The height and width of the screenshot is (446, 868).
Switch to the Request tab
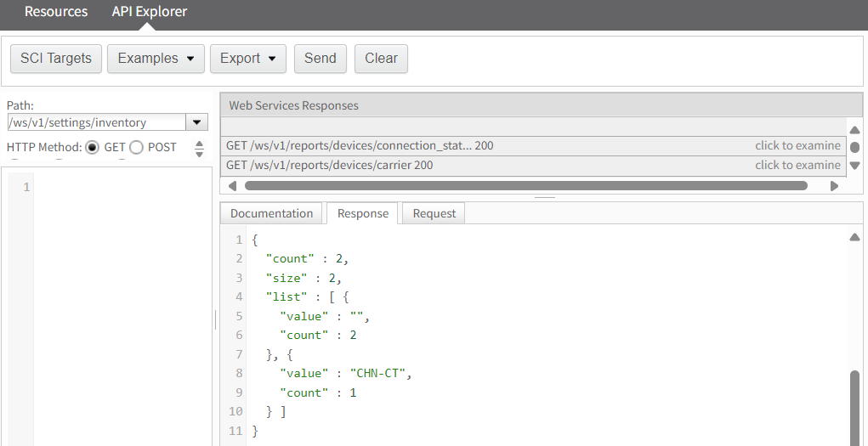click(x=434, y=213)
